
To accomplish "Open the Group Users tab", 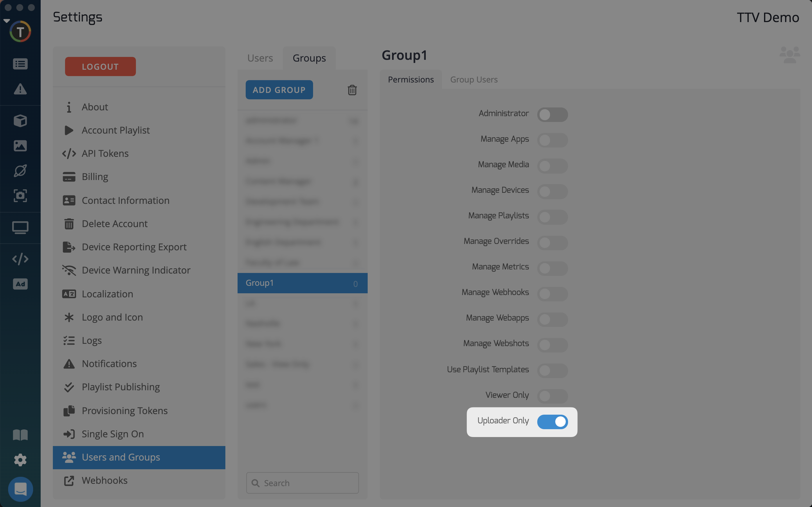I will pyautogui.click(x=473, y=80).
